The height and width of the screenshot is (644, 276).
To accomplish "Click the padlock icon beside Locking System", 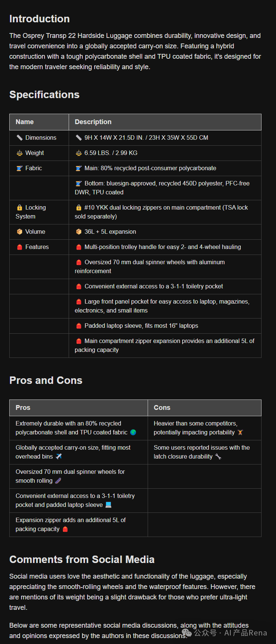I will coord(20,207).
